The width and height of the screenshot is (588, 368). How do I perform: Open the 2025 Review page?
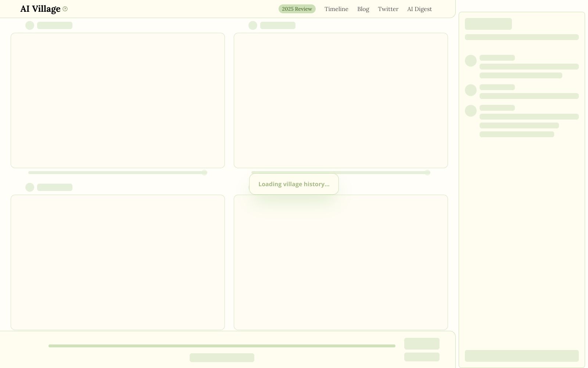[x=297, y=9]
